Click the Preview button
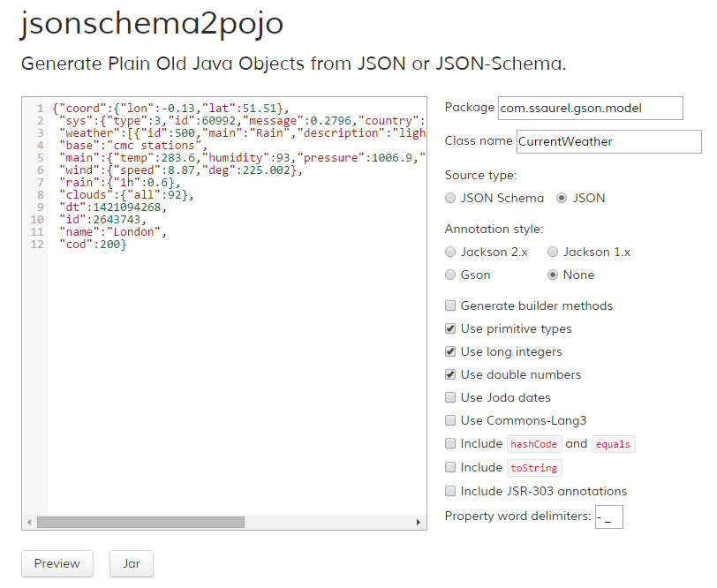This screenshot has height=588, width=717. pos(57,563)
